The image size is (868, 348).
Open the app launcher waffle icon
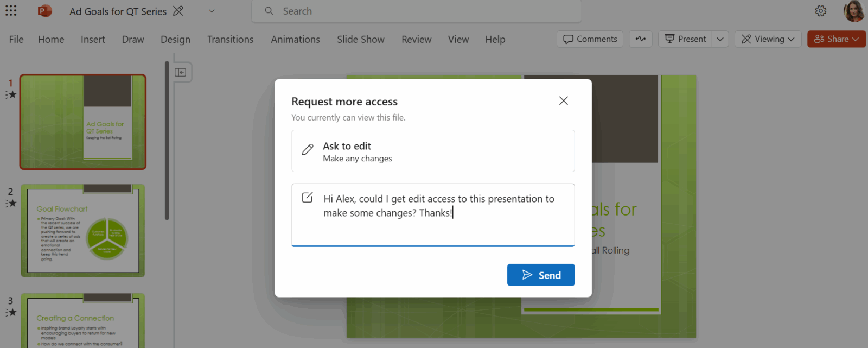click(x=11, y=11)
